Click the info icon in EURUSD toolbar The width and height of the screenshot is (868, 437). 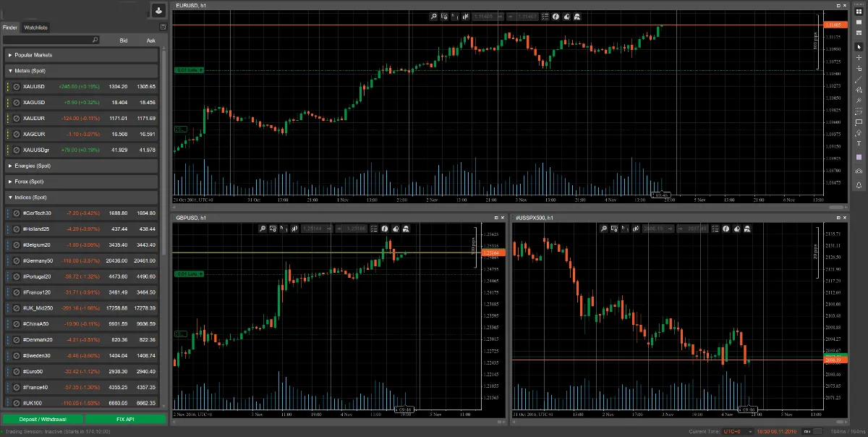pos(556,17)
